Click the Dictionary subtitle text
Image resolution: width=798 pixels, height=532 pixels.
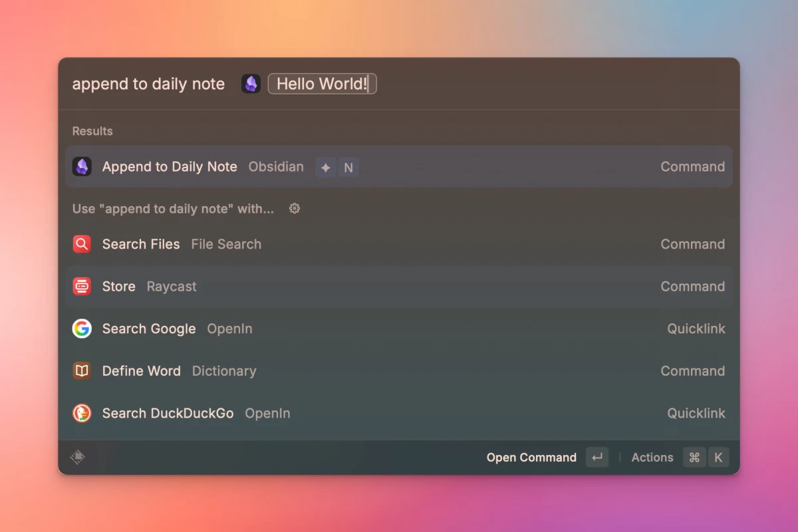(224, 371)
